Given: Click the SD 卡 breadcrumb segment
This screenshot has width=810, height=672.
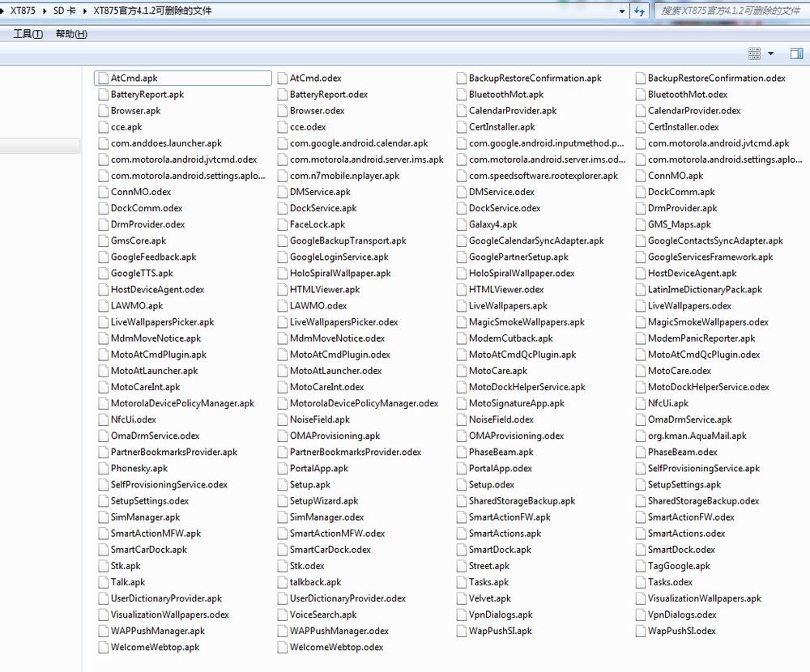Looking at the screenshot, I should pos(65,11).
